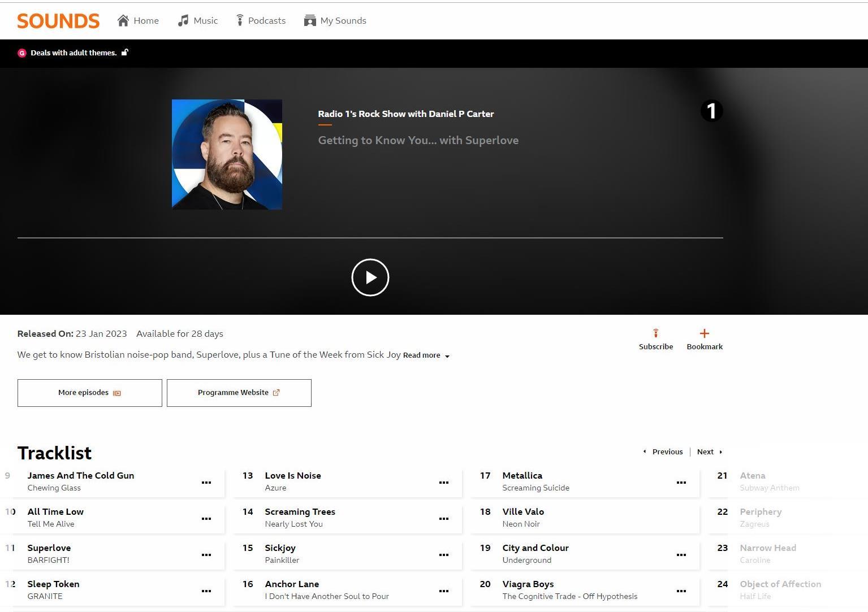The image size is (868, 612).
Task: Select 'The Cognitive Trade - Off Hypothesis'
Action: click(x=570, y=597)
